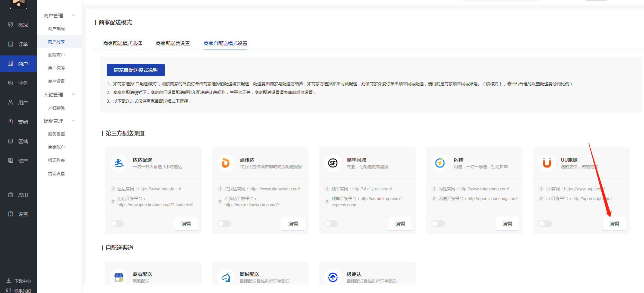644x293 pixels.
Task: Select the 商家自配送模式设置 tab
Action: (226, 43)
